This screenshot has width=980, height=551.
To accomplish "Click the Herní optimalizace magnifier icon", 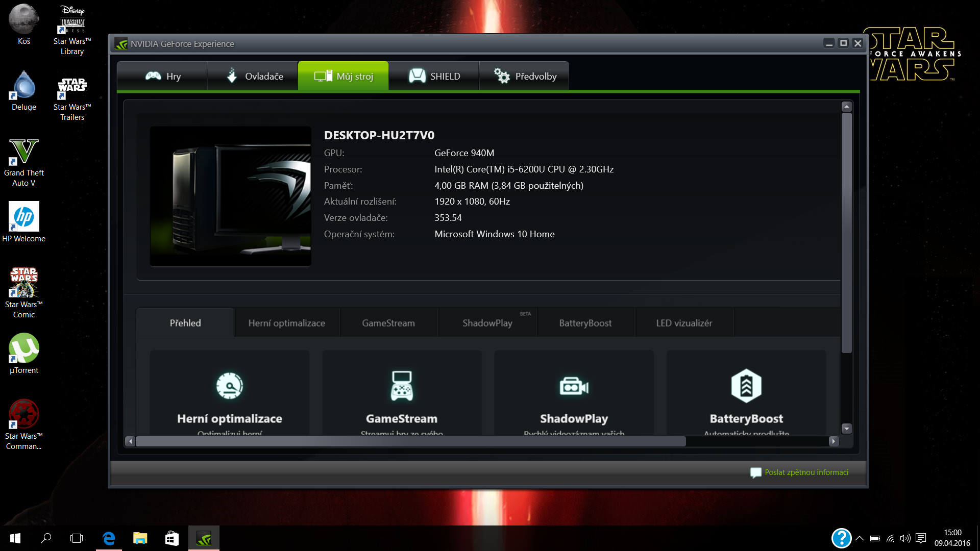I will [229, 386].
